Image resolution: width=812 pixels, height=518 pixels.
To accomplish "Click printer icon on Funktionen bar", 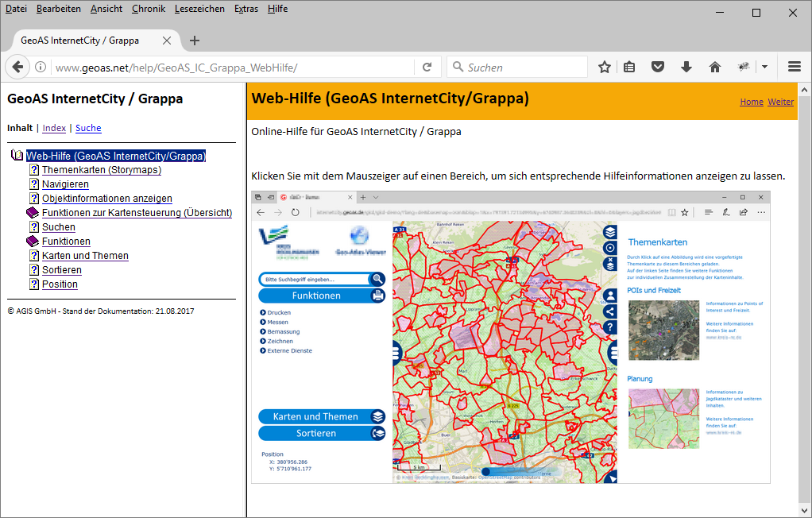I will coord(378,296).
